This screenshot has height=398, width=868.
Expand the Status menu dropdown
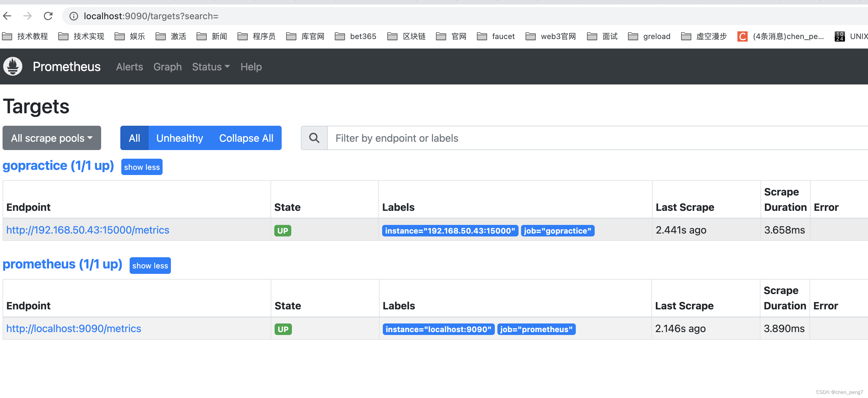click(x=211, y=67)
